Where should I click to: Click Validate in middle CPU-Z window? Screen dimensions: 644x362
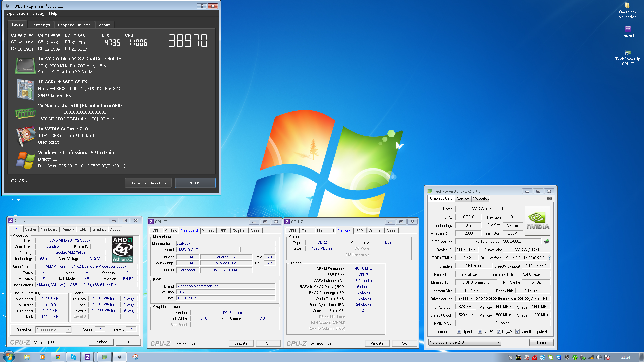coord(241,343)
